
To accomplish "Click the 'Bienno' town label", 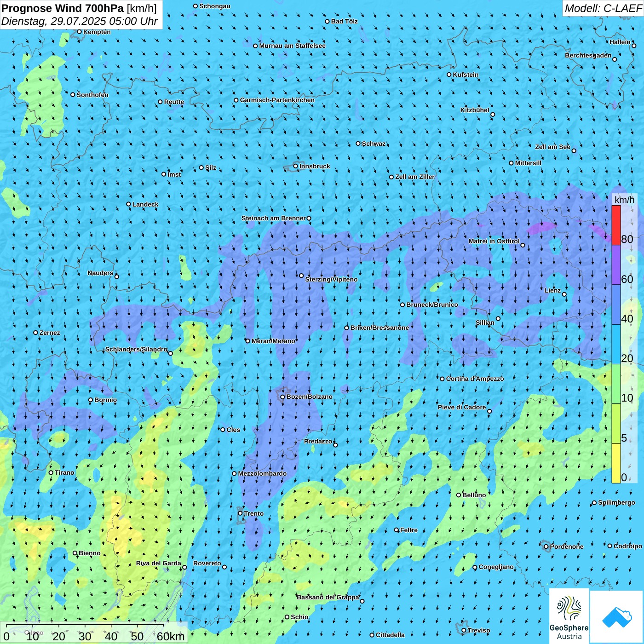I will click(90, 553).
